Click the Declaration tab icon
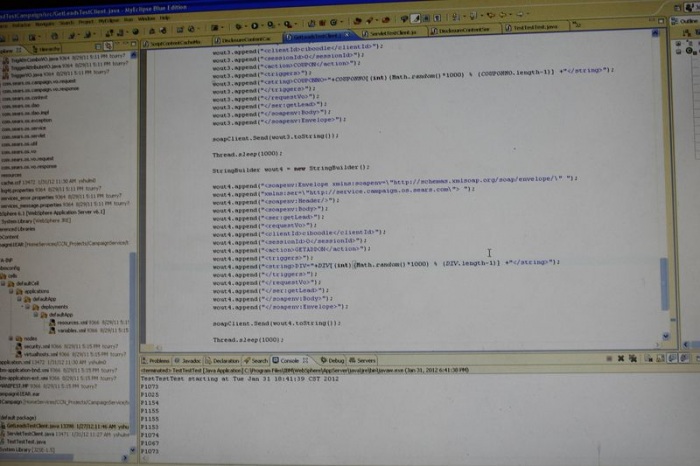 [x=207, y=360]
